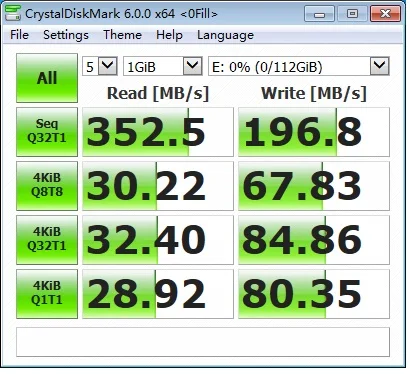The width and height of the screenshot is (410, 374).
Task: Open the File menu
Action: click(19, 35)
